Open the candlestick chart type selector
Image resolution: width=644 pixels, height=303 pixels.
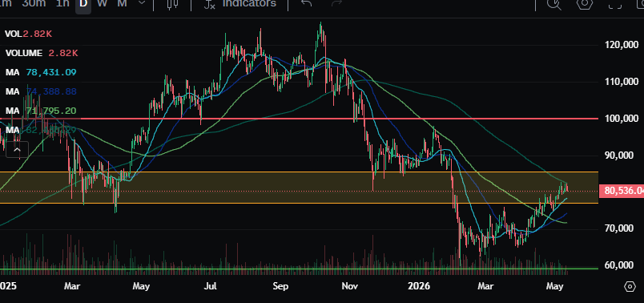[173, 4]
